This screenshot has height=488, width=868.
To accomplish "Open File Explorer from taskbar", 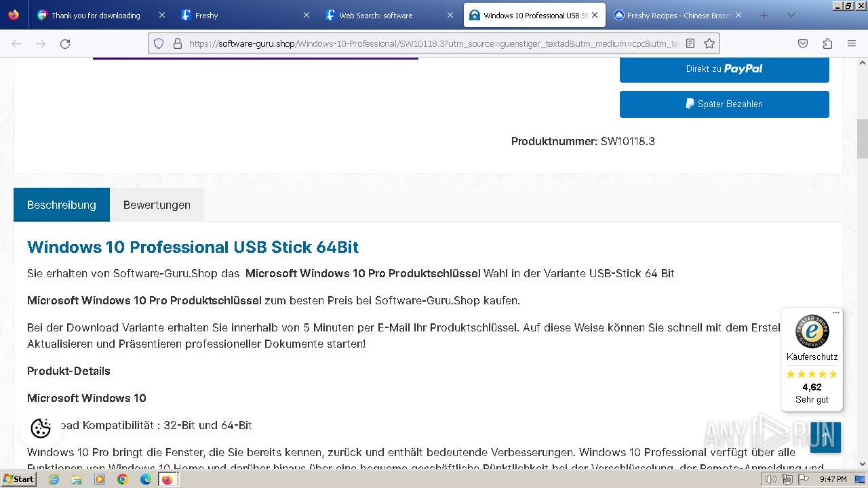I will point(77,479).
